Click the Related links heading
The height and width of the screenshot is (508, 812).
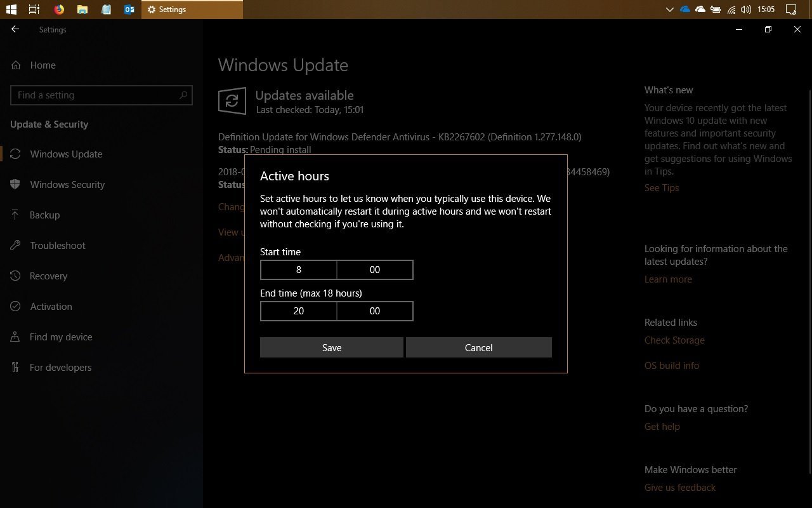tap(671, 323)
